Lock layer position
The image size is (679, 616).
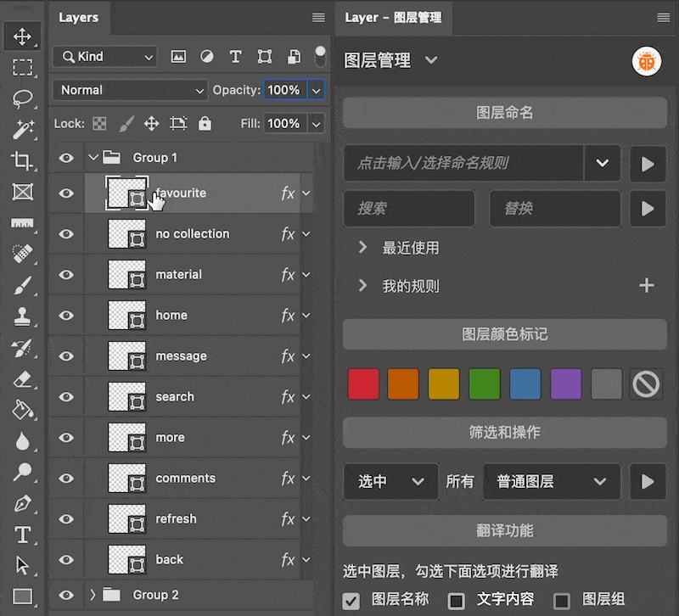pos(152,124)
